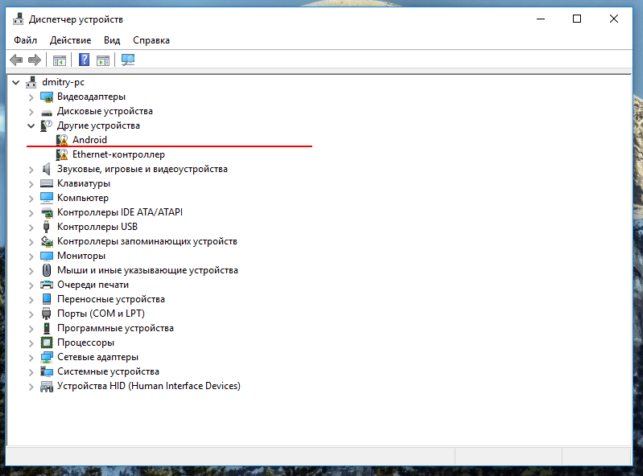Viewport: 643px width, 476px height.
Task: Click the HID devices icon
Action: point(47,387)
